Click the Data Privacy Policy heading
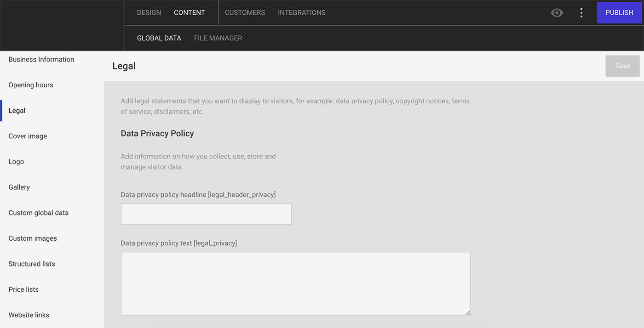Image resolution: width=644 pixels, height=328 pixels. [x=157, y=134]
